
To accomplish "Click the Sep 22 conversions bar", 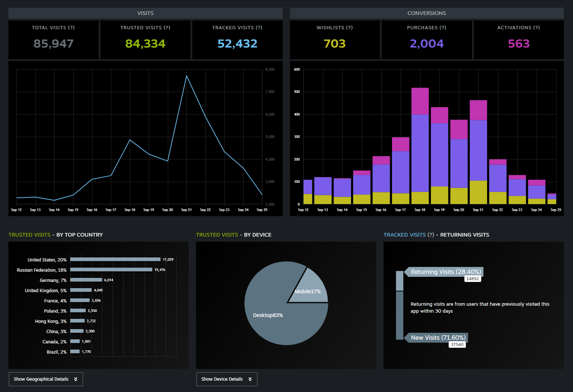I will 498,182.
